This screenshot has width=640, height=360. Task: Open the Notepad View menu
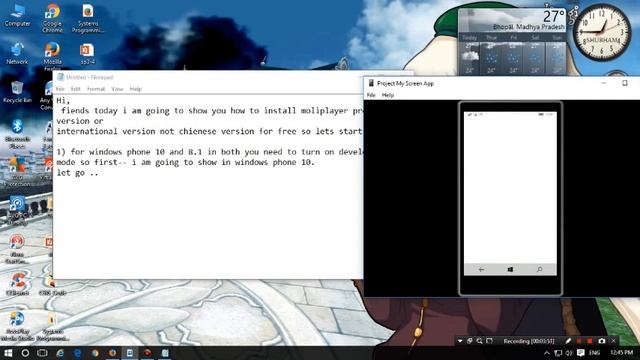pyautogui.click(x=117, y=89)
